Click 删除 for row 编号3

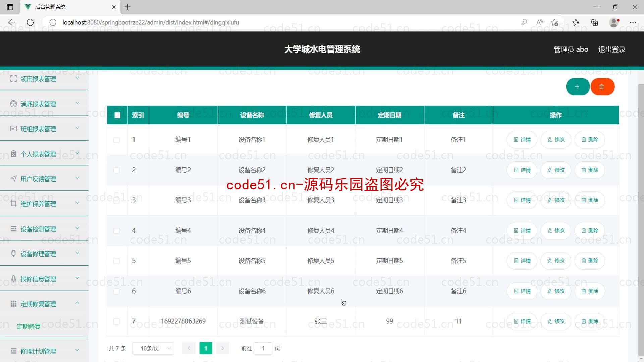tap(590, 200)
